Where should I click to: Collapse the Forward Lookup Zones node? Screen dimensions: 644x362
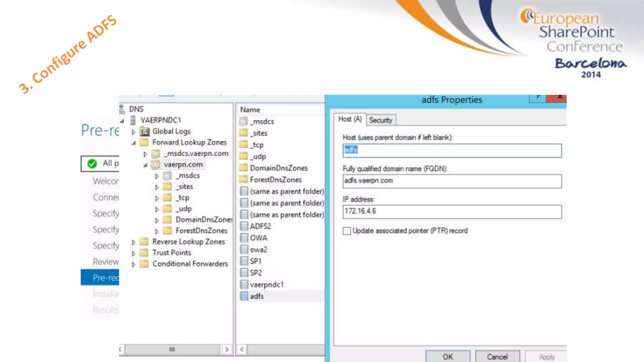point(134,143)
